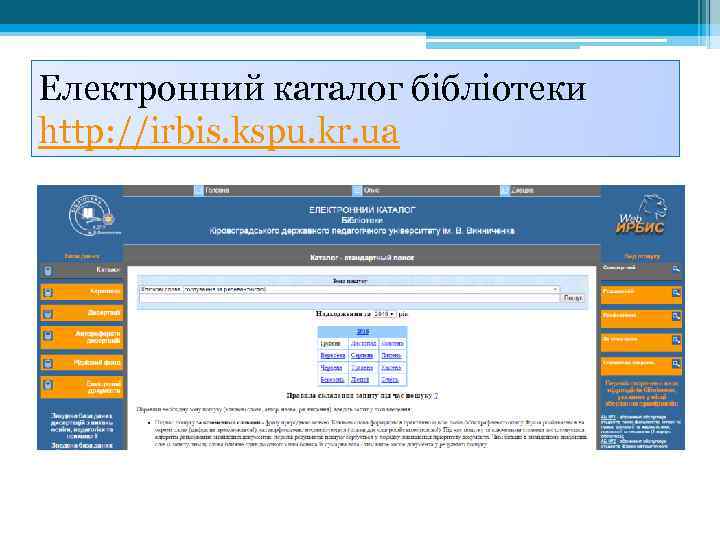Open the Травень month link
Screen dimensions: 720x540
pyautogui.click(x=362, y=368)
